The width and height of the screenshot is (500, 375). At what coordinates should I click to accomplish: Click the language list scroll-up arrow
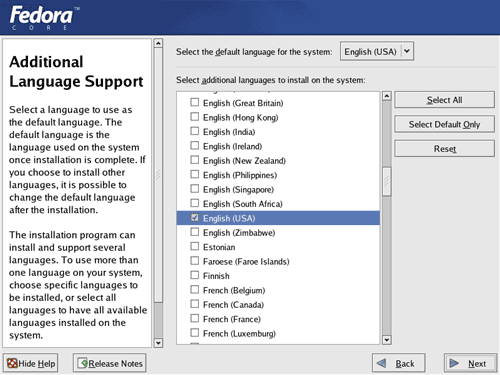pos(387,96)
